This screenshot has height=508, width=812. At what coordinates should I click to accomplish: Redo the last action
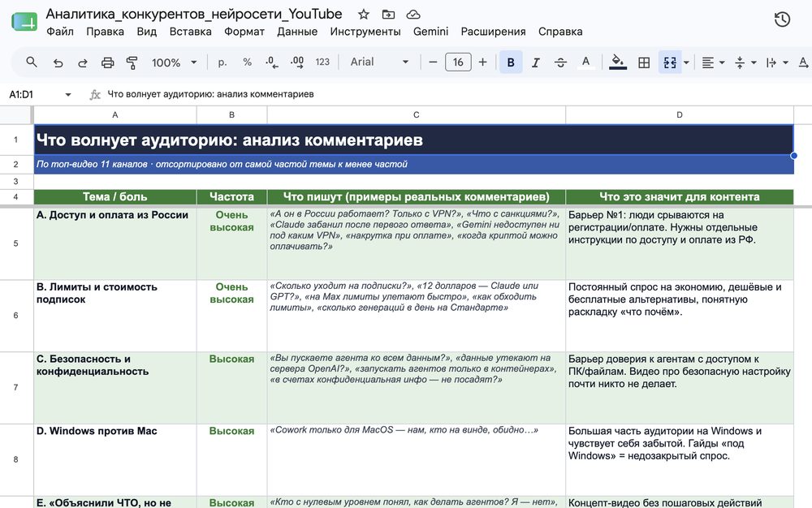pyautogui.click(x=83, y=62)
